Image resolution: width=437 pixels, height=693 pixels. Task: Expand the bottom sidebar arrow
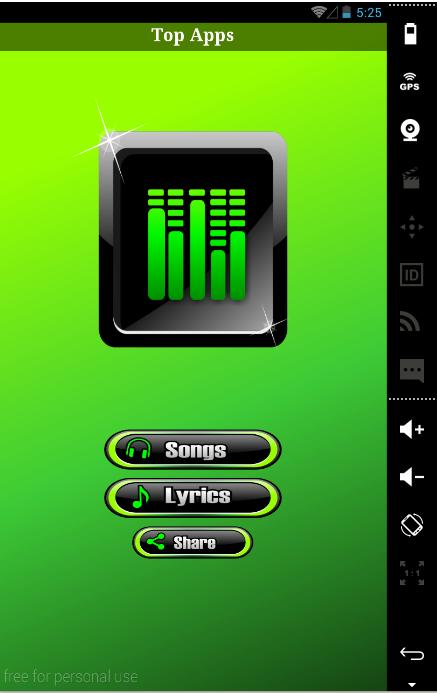tap(412, 685)
